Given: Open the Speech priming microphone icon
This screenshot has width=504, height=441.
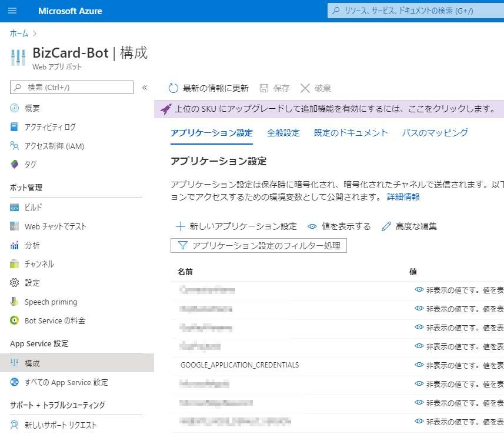Looking at the screenshot, I should point(15,302).
